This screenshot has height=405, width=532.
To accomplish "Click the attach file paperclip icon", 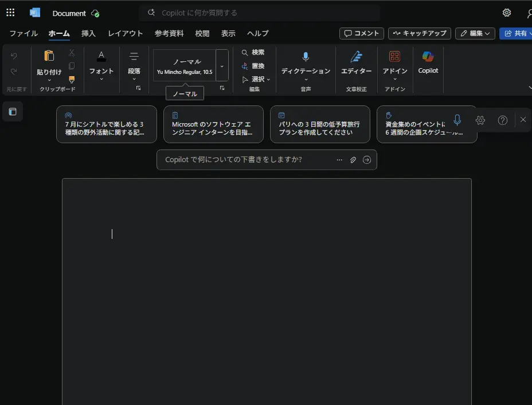I will coord(353,160).
